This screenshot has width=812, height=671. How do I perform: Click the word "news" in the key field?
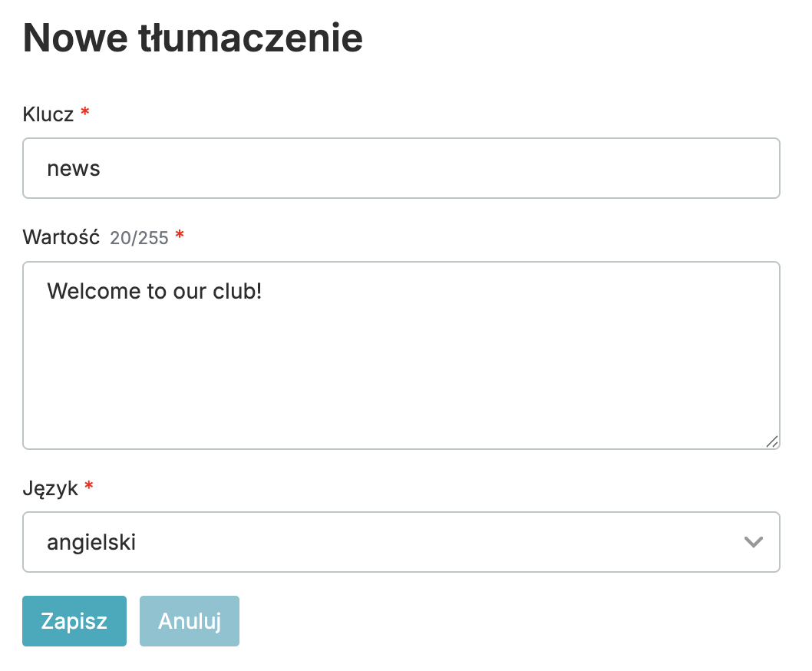point(74,169)
